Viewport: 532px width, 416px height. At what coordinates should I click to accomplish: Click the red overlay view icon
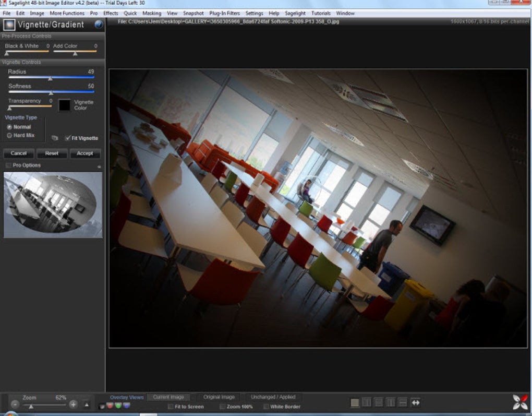(x=110, y=406)
